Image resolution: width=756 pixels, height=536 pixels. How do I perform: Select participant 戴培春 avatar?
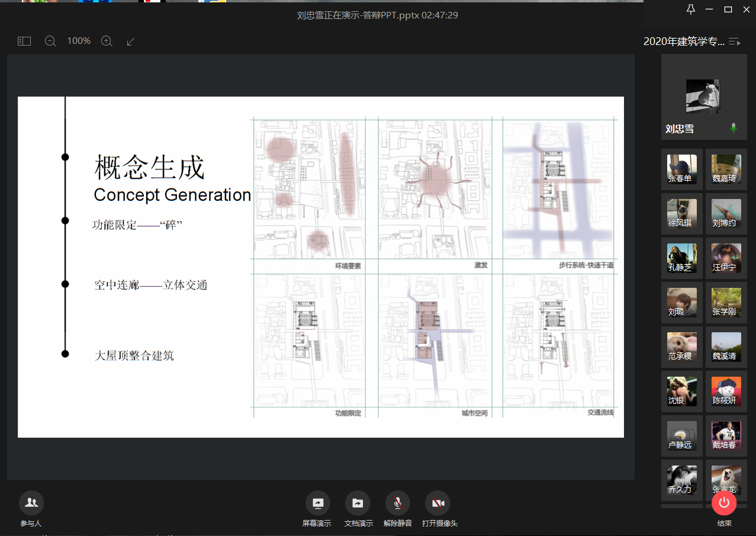click(x=726, y=436)
